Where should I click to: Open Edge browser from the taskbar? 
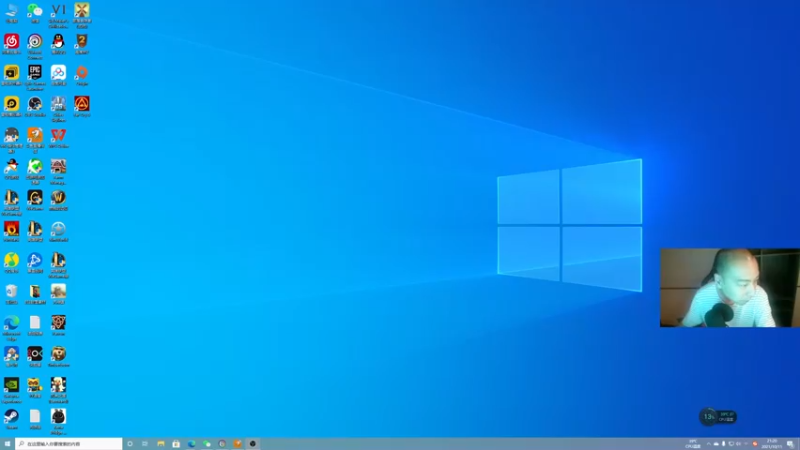(191, 444)
